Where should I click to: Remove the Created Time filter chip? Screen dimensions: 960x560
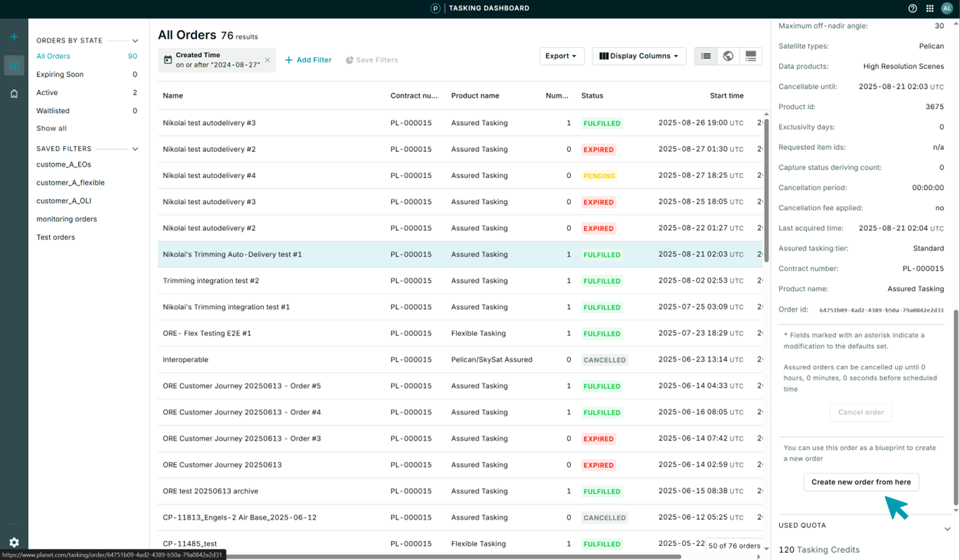267,61
